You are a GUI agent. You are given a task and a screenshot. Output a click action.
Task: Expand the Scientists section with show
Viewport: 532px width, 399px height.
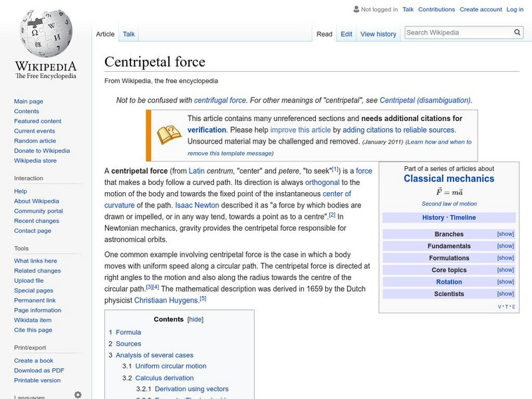tap(505, 294)
